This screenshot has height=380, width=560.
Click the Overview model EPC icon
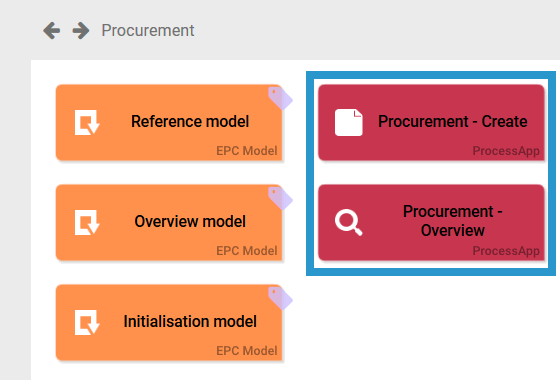pyautogui.click(x=87, y=222)
